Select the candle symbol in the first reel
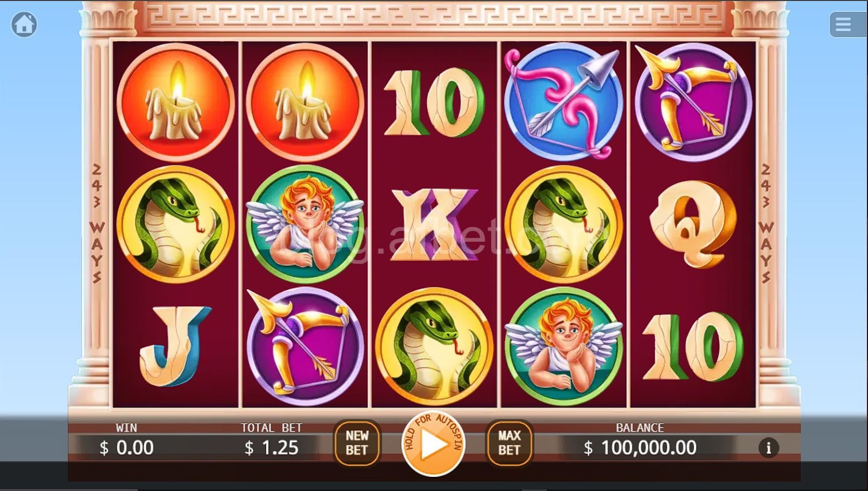The height and width of the screenshot is (491, 868). point(175,102)
